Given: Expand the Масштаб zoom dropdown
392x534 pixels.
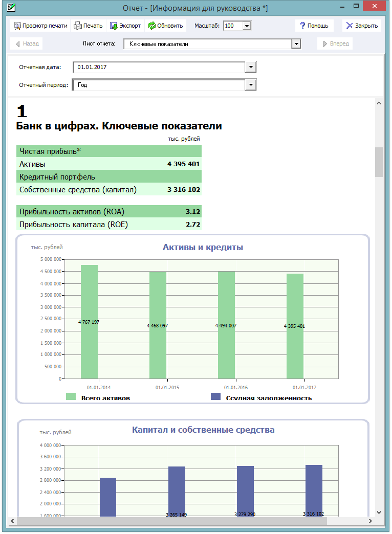Looking at the screenshot, I should [247, 26].
